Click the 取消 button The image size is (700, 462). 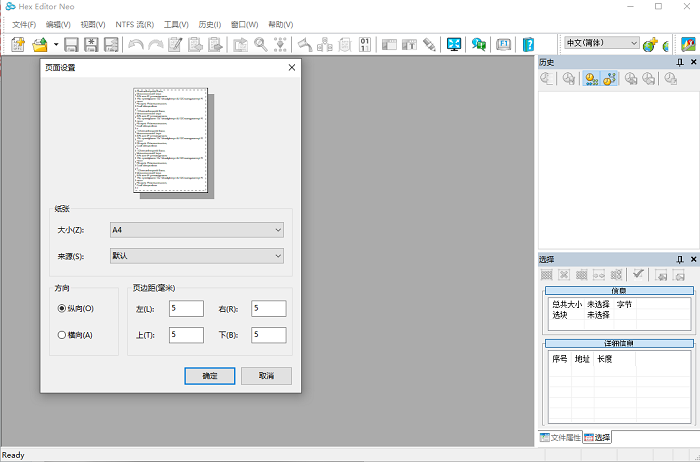pyautogui.click(x=266, y=376)
